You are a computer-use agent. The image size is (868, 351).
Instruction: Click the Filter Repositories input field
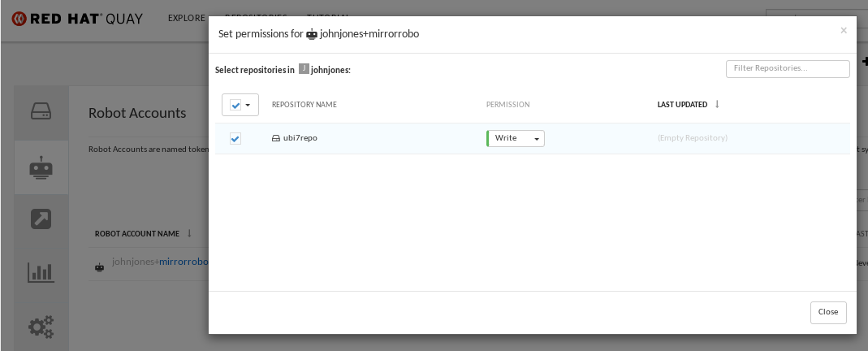[787, 68]
